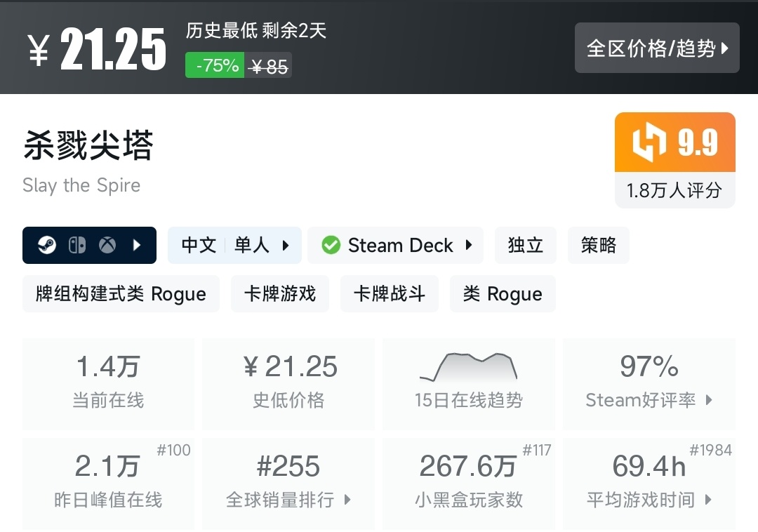The width and height of the screenshot is (758, 532).
Task: Click the green Steam Deck verified checkmark
Action: pos(331,245)
